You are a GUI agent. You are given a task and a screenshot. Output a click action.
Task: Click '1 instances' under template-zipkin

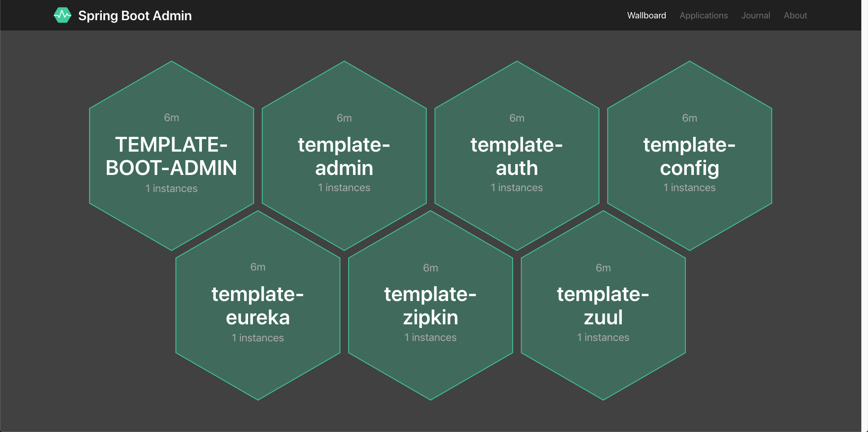431,337
